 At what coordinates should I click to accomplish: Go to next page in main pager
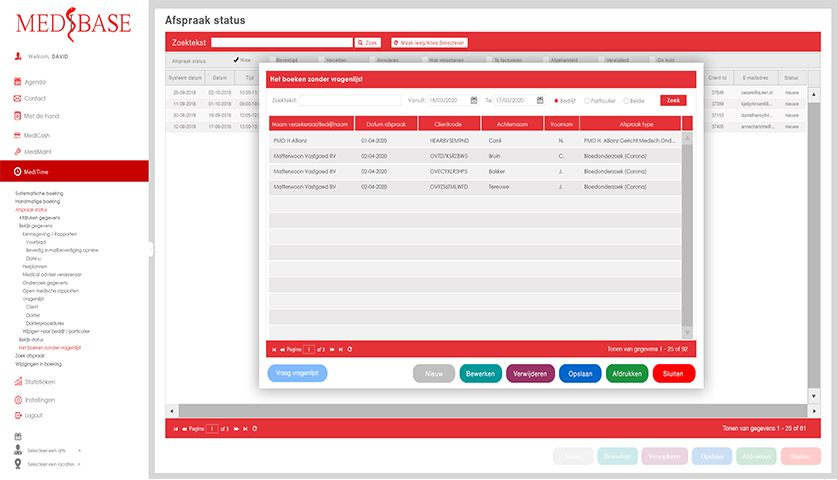click(236, 429)
